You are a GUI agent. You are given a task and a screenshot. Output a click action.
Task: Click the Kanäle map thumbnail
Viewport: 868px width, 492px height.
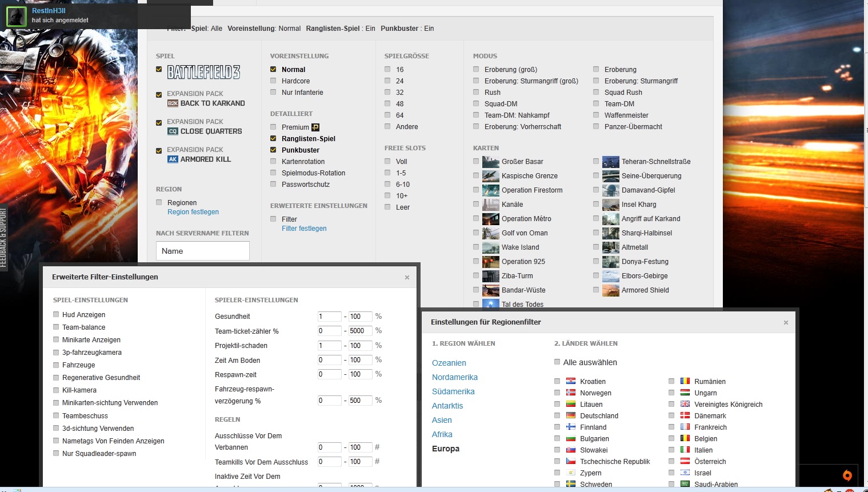pos(491,205)
